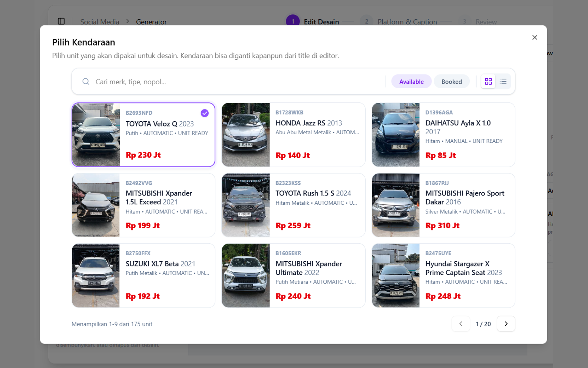Switch to list view layout
The image size is (588, 368).
[503, 82]
